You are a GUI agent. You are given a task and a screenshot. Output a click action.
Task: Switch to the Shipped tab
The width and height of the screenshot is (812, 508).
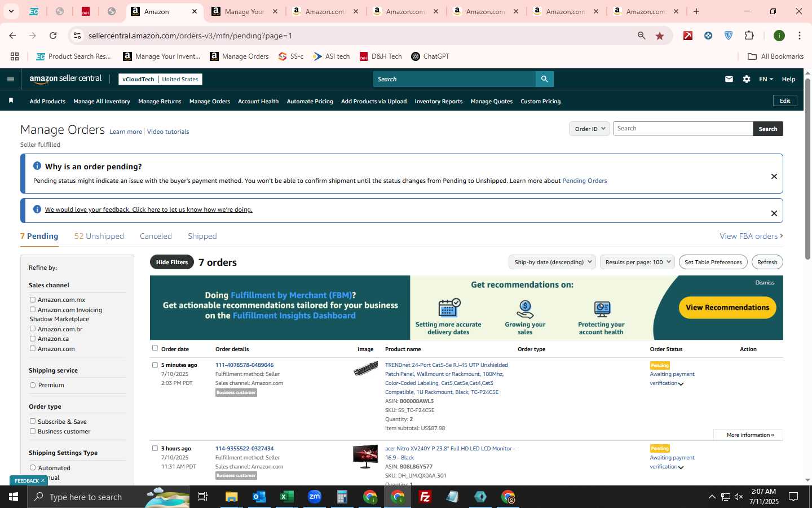coord(202,236)
